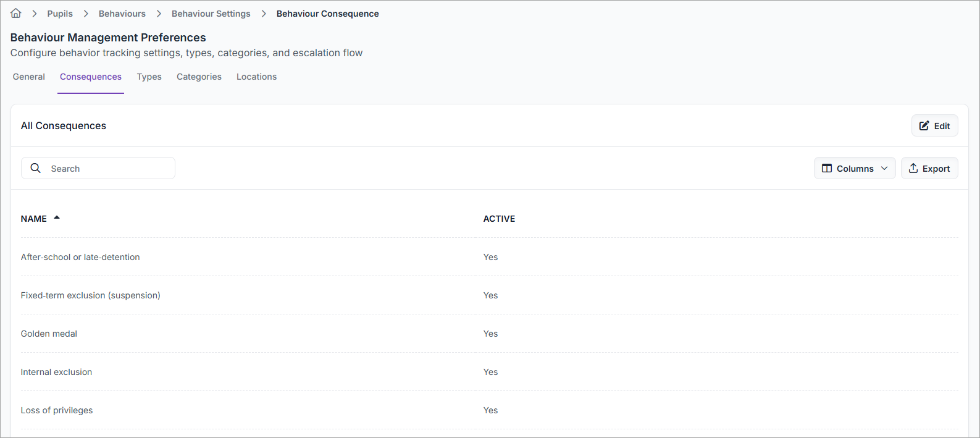
Task: Go to Behaviours breadcrumb link
Action: (122, 14)
